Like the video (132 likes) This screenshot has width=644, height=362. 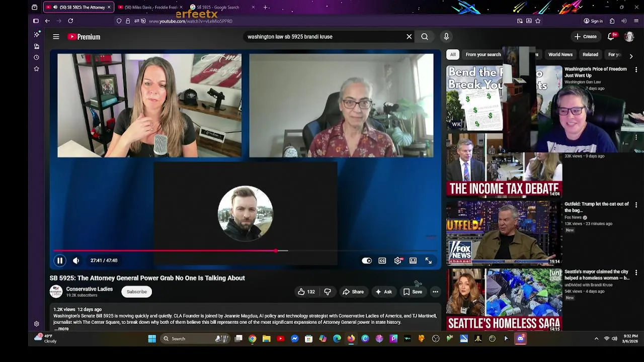coord(306,292)
